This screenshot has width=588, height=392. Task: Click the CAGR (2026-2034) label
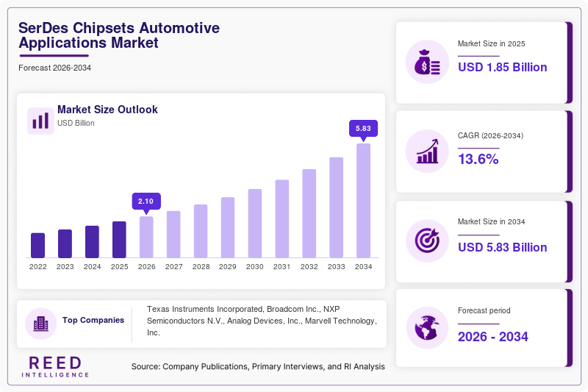[x=490, y=135]
